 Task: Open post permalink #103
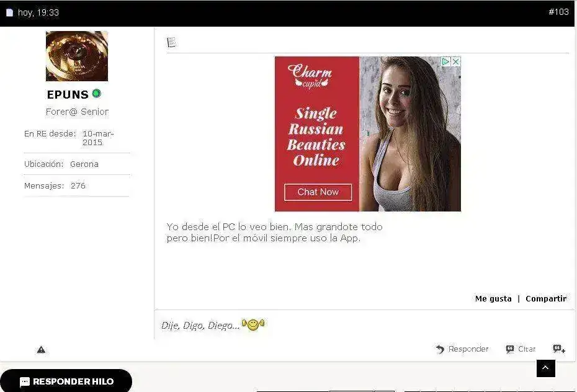click(x=558, y=12)
